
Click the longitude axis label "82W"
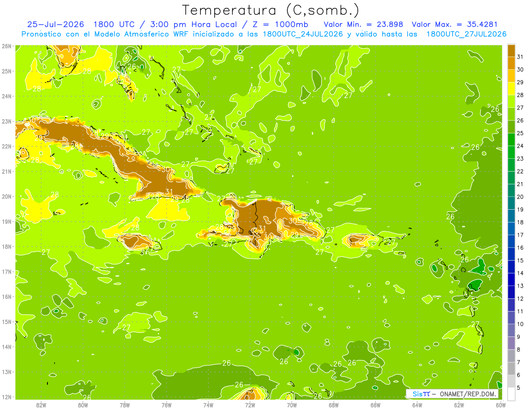coord(41,405)
